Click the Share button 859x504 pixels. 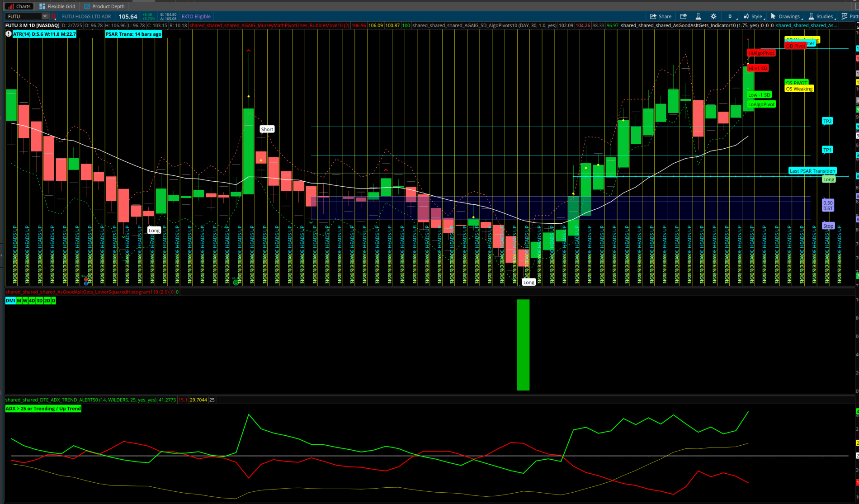[661, 16]
